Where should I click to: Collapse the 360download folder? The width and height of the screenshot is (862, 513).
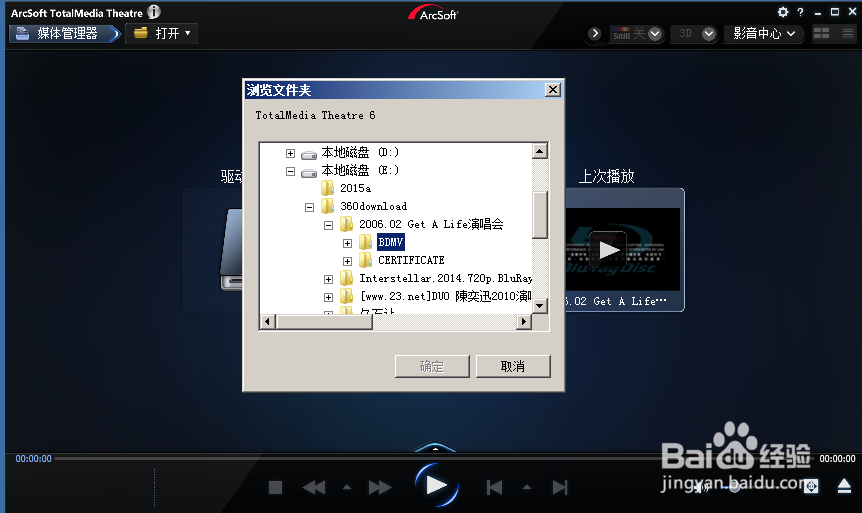(x=310, y=207)
